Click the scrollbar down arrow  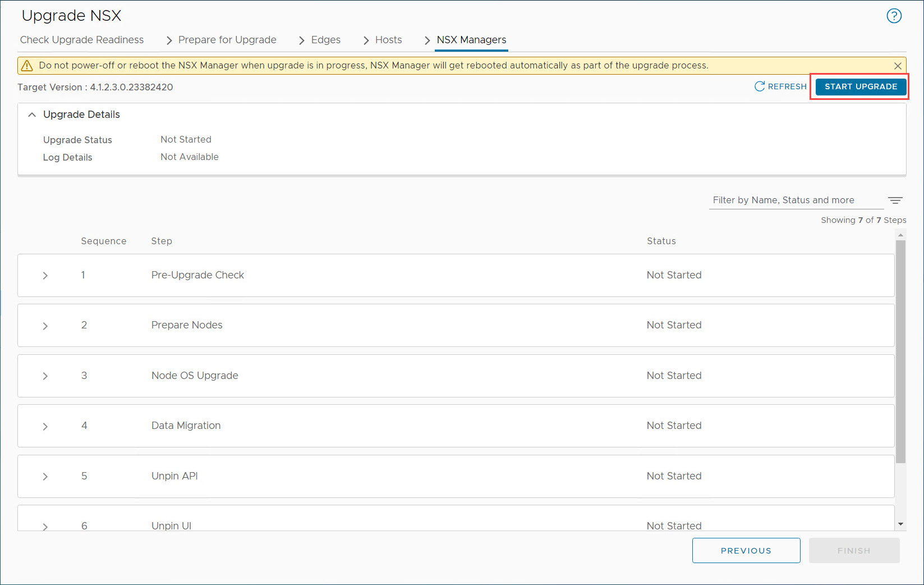pyautogui.click(x=900, y=524)
